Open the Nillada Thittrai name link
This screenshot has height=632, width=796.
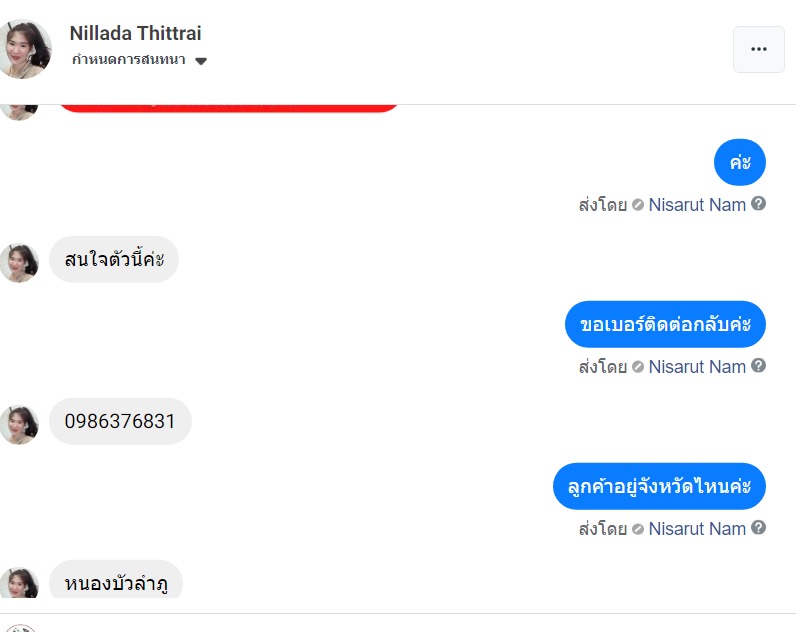(x=135, y=33)
